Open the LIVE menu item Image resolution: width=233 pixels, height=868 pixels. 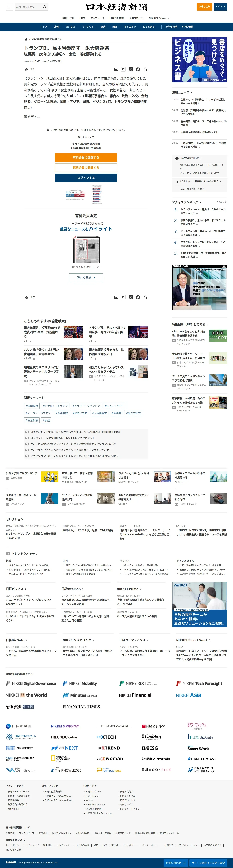(83, 18)
